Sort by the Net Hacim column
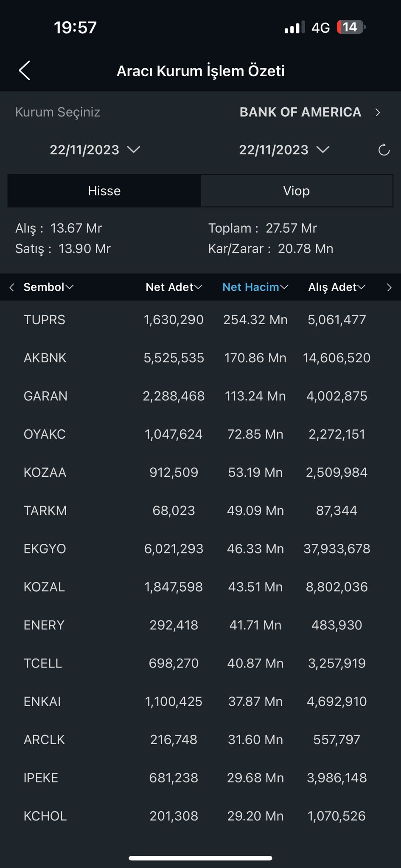The image size is (401, 868). (x=255, y=287)
